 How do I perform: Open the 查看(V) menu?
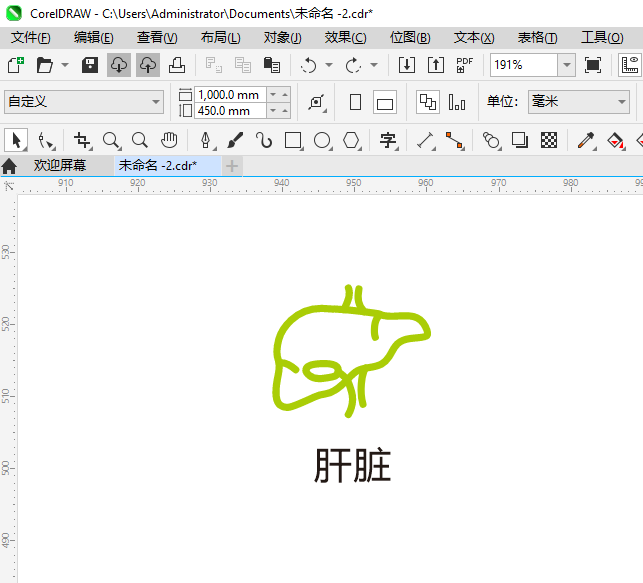(157, 38)
